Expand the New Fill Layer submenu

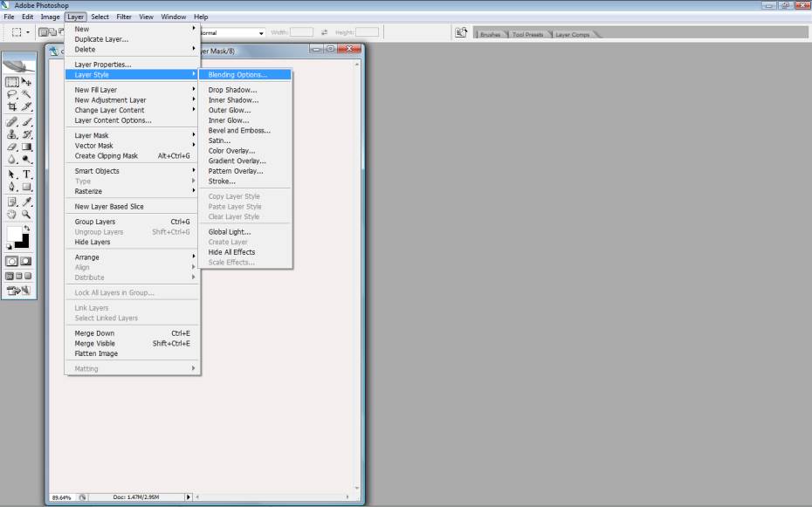click(x=132, y=90)
